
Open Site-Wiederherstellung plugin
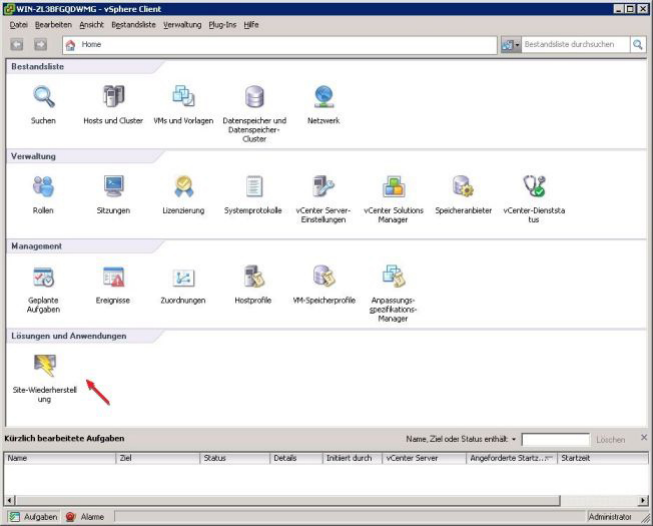pyautogui.click(x=45, y=379)
